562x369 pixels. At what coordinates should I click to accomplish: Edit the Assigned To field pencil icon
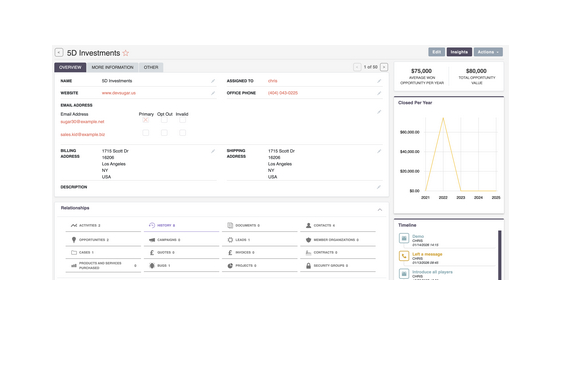coord(379,81)
